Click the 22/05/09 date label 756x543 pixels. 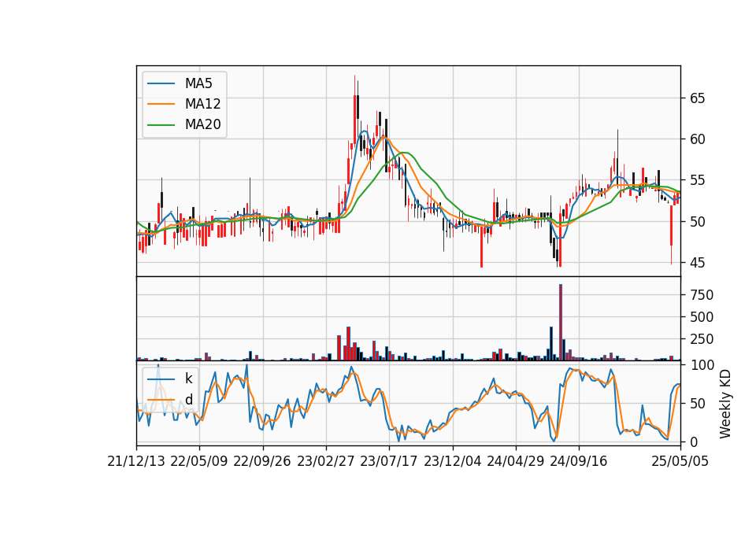coord(199,461)
